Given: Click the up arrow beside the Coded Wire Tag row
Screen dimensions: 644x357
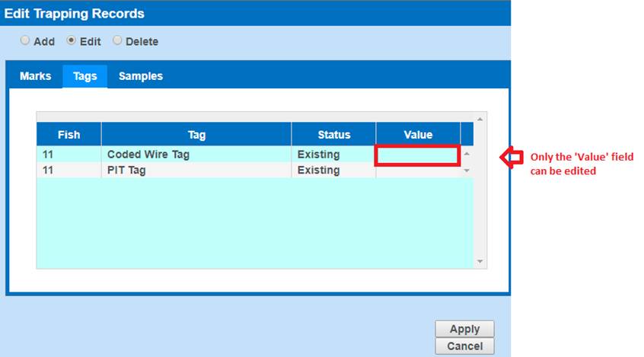Looking at the screenshot, I should tap(467, 155).
